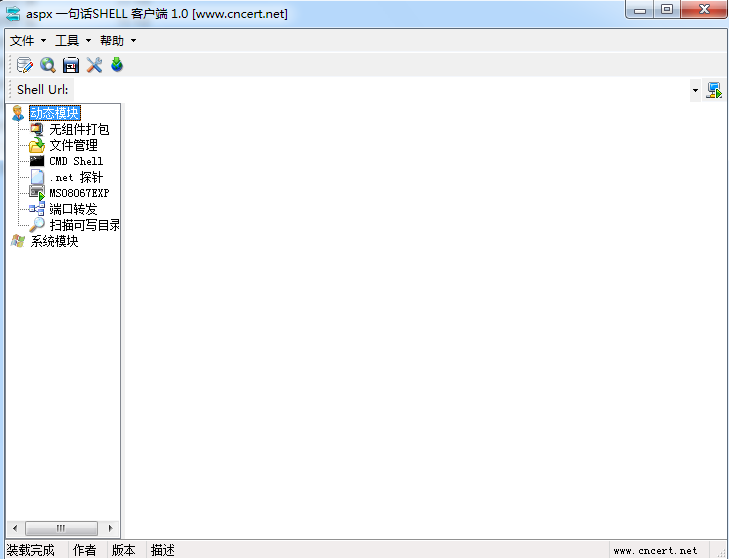
Task: Click the connect icon beside Shell Url
Action: (714, 90)
